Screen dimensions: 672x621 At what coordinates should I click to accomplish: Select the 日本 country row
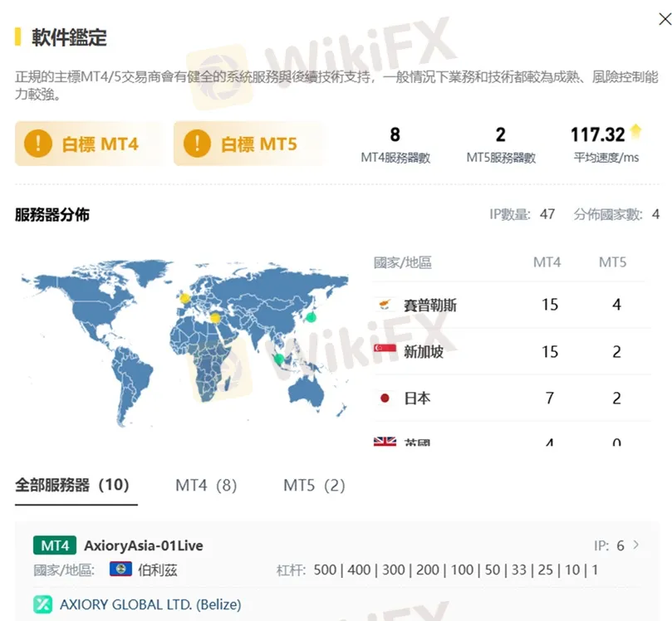513,399
